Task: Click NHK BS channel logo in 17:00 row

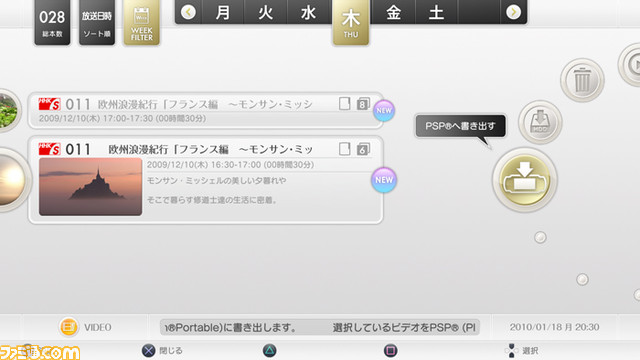Action: (49, 104)
